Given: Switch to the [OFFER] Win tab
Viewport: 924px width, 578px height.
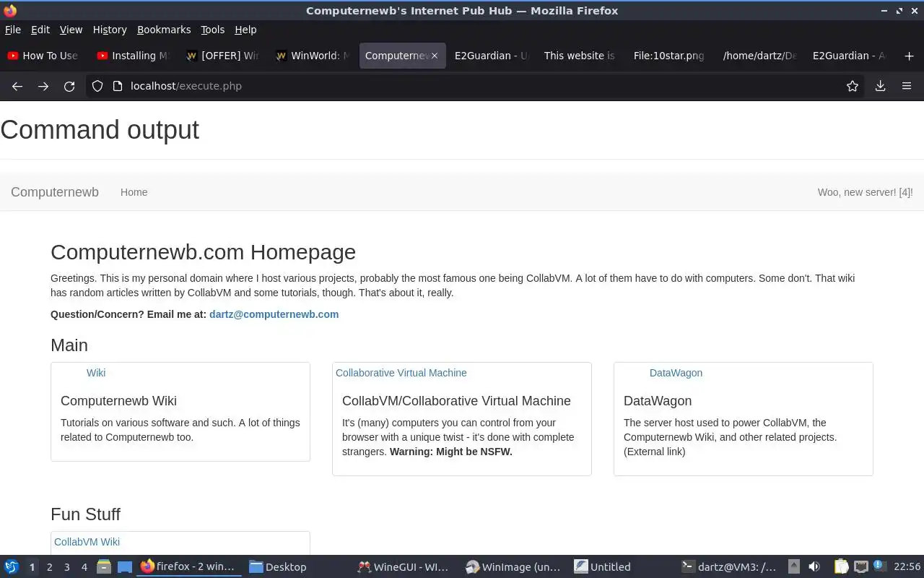Looking at the screenshot, I should point(222,56).
